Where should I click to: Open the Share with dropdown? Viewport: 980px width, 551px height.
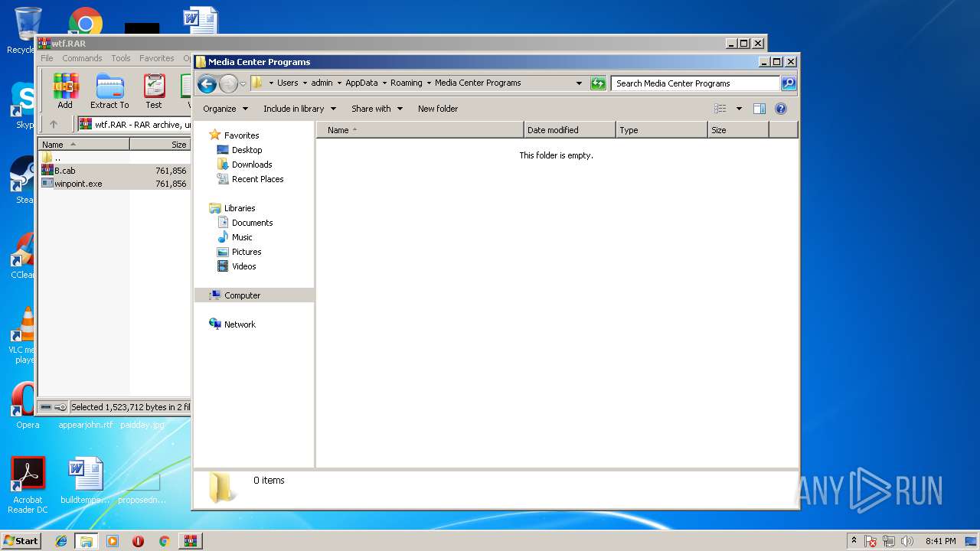[x=377, y=109]
